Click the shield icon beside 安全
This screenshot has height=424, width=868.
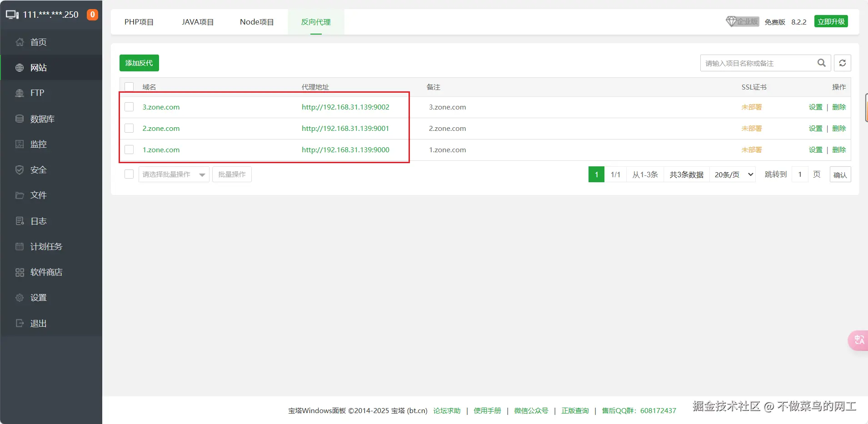coord(20,170)
